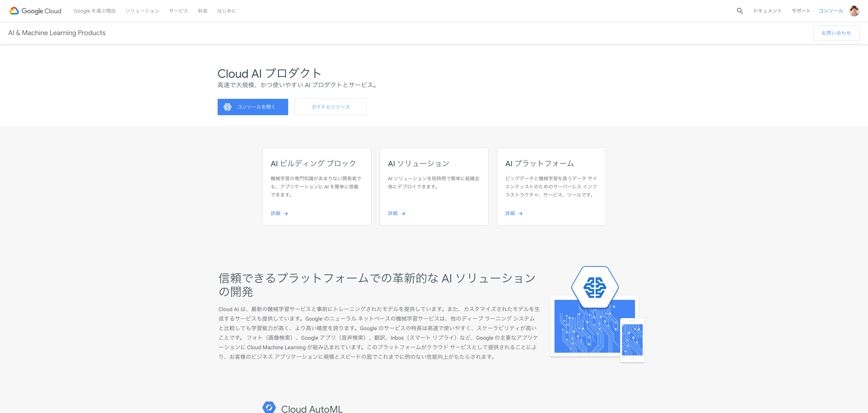Click arrow next to AI ソリューション 詳細
The height and width of the screenshot is (413, 868).
[x=403, y=214]
